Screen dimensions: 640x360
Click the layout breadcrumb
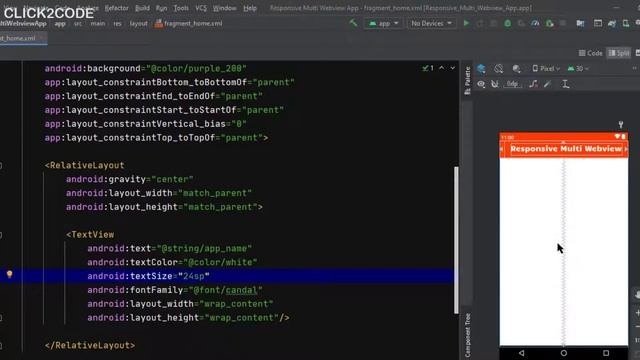pos(138,24)
